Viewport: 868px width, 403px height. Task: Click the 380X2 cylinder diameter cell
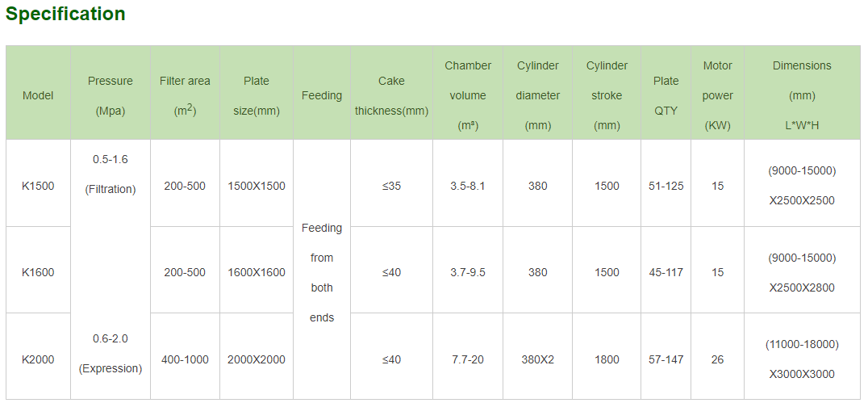pyautogui.click(x=538, y=359)
